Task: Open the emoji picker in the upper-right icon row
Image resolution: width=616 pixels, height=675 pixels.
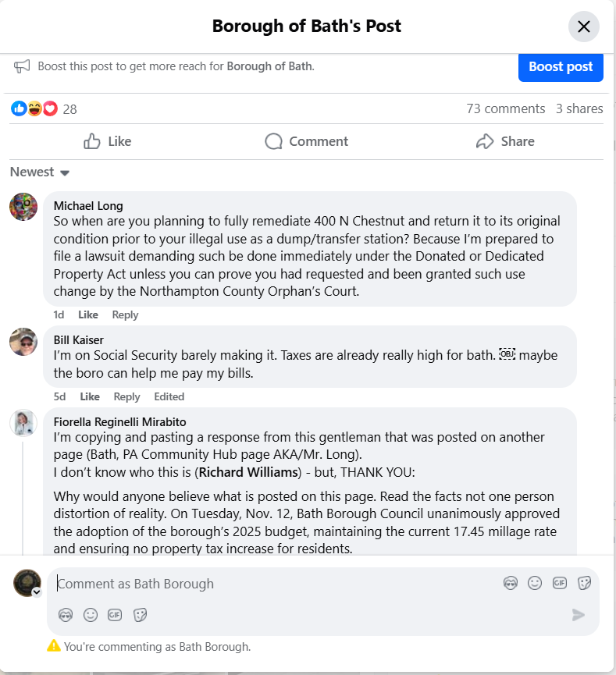Action: pos(535,583)
